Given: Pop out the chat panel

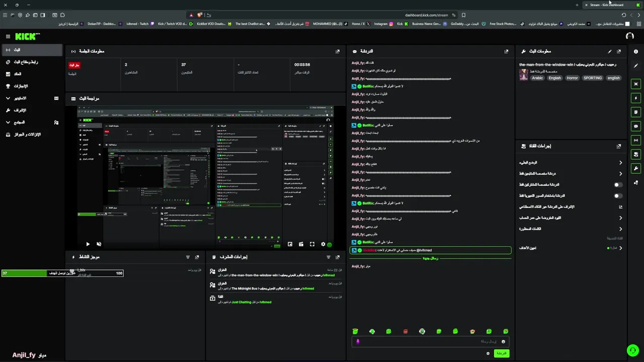Looking at the screenshot, I should point(506,51).
